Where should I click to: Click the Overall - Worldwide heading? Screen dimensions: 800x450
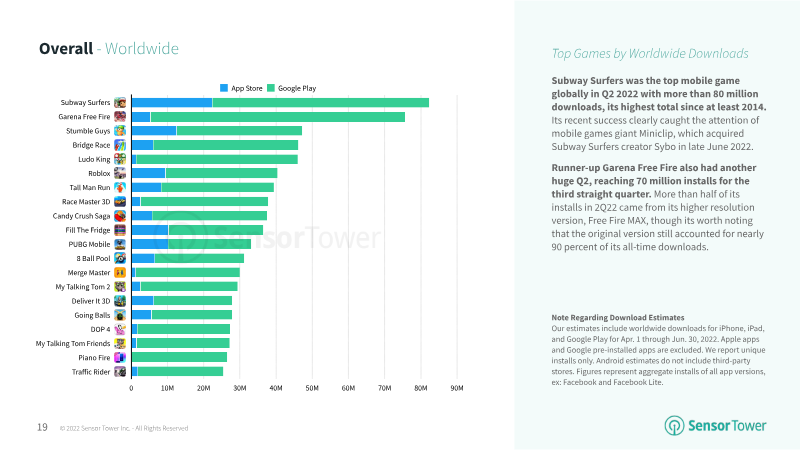[109, 48]
